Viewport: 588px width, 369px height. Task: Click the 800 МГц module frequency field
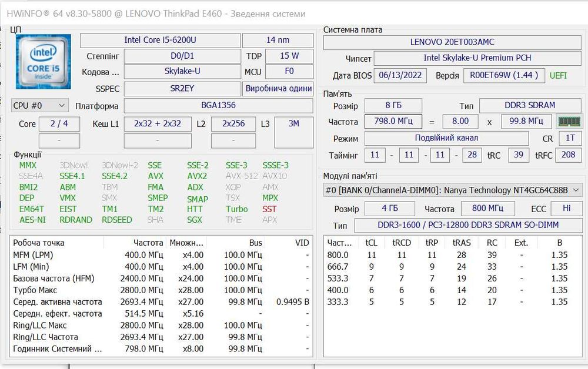487,208
